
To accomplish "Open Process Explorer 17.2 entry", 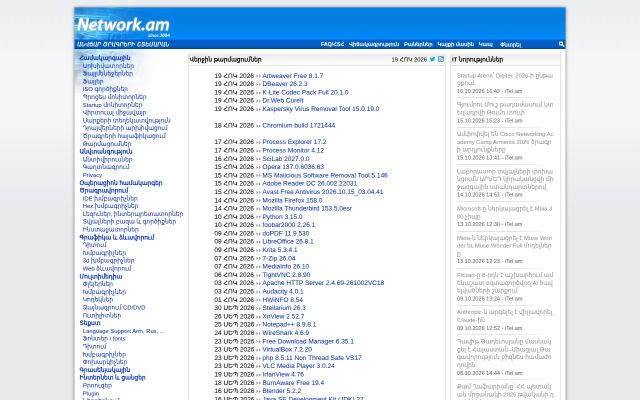I will [294, 142].
